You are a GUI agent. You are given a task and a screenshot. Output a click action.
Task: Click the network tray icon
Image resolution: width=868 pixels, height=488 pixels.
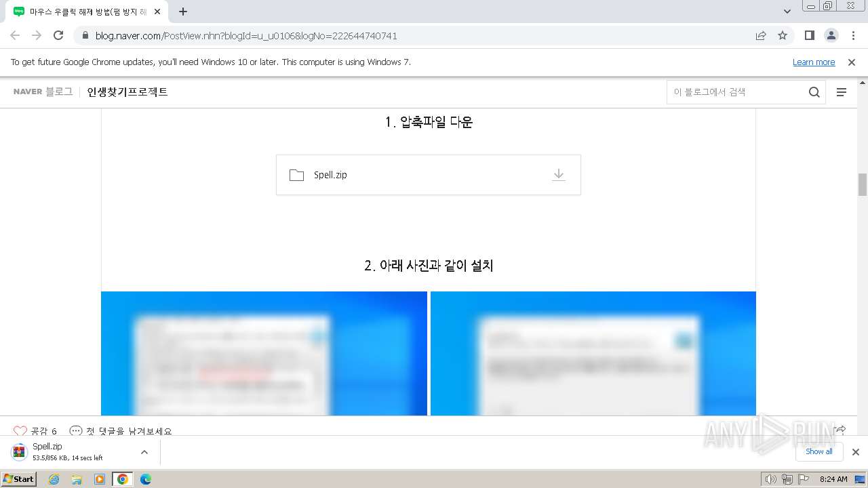point(787,479)
